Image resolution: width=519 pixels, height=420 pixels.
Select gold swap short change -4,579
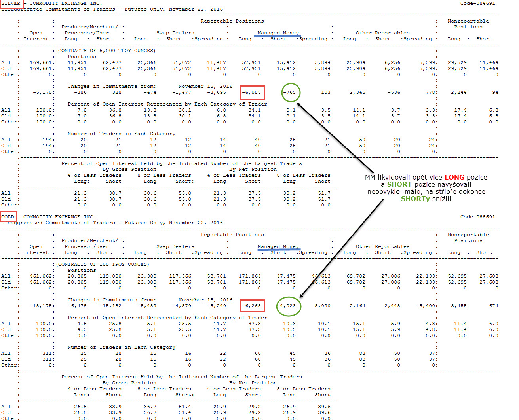click(181, 306)
